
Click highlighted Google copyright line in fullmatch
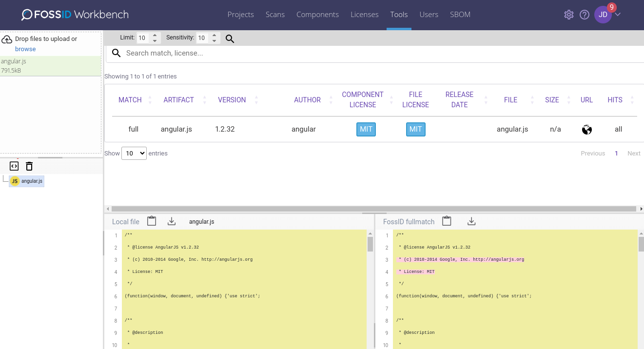coord(460,259)
